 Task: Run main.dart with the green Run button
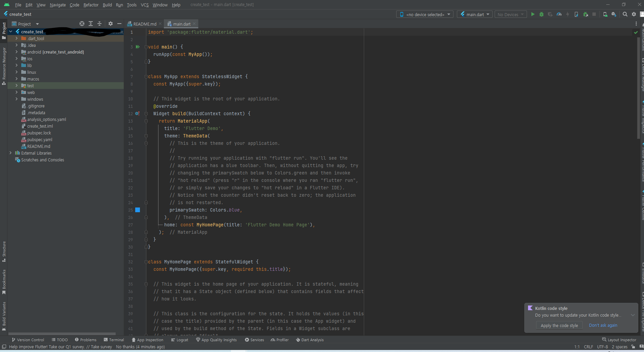pyautogui.click(x=533, y=14)
